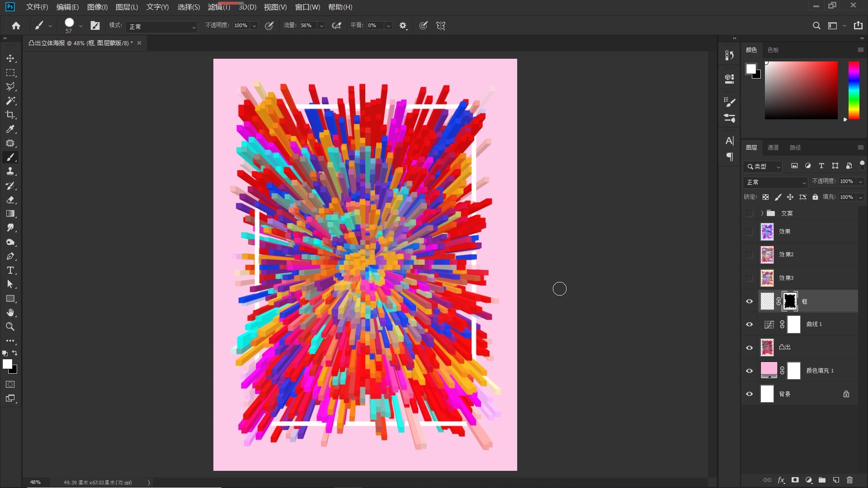
Task: Open the 滤镜 menu
Action: pyautogui.click(x=219, y=7)
